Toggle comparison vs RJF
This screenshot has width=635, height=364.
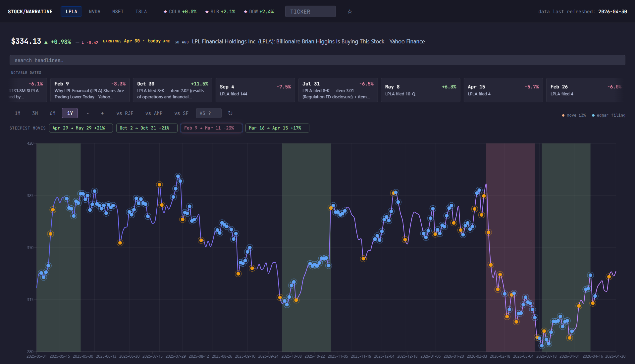point(125,113)
